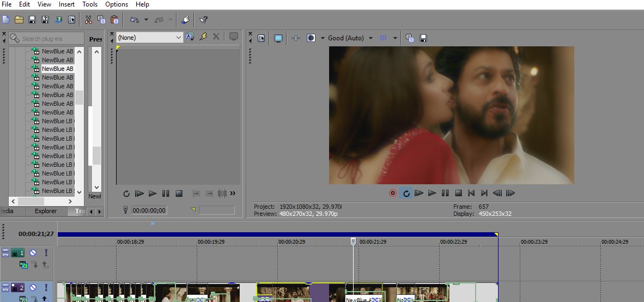Click the Search plug-ins field
This screenshot has height=302, width=644.
point(46,38)
